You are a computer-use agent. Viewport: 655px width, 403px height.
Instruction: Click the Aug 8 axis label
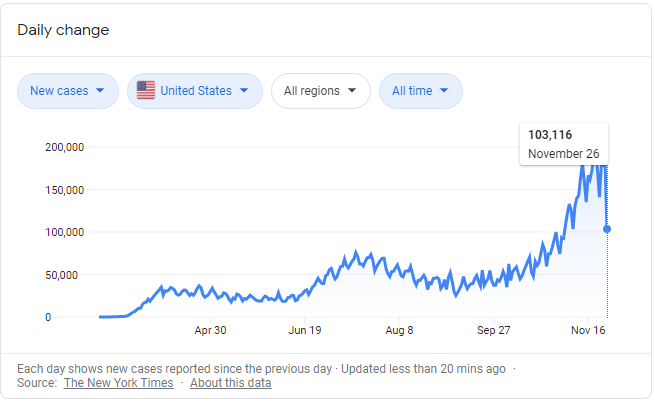tap(400, 329)
